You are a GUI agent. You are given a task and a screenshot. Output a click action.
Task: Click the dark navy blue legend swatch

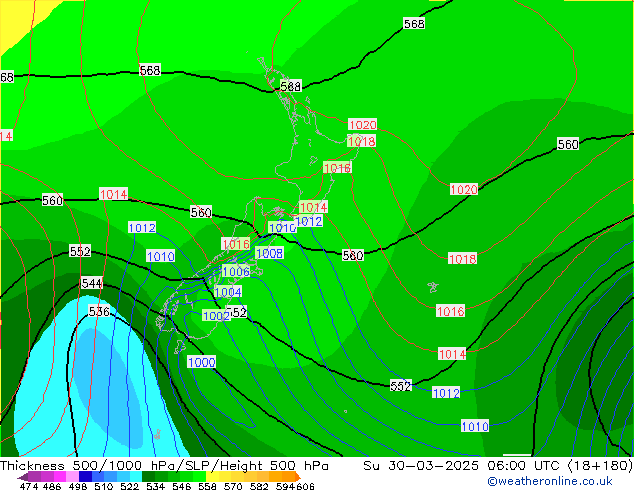pos(85,477)
